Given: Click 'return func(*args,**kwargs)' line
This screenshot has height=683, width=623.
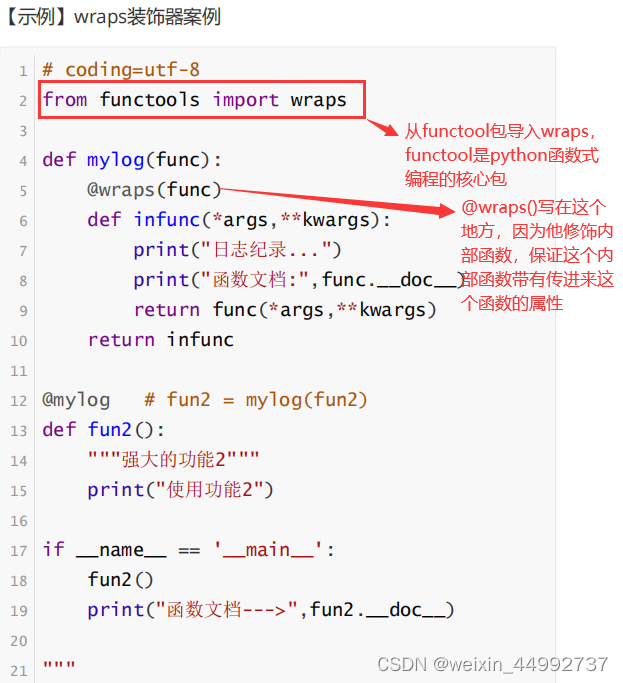Looking at the screenshot, I should click(x=285, y=310).
